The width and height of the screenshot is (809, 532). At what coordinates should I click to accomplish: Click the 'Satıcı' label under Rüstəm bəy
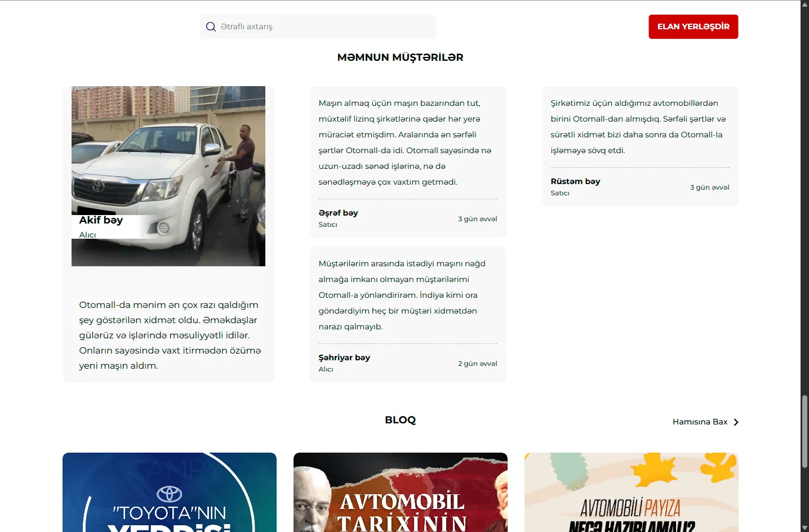(560, 193)
